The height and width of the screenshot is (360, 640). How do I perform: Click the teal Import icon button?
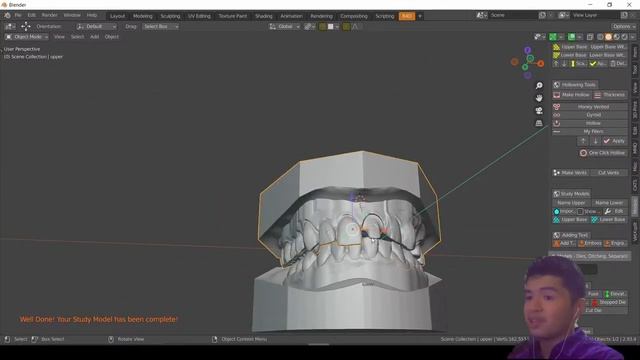(x=564, y=211)
